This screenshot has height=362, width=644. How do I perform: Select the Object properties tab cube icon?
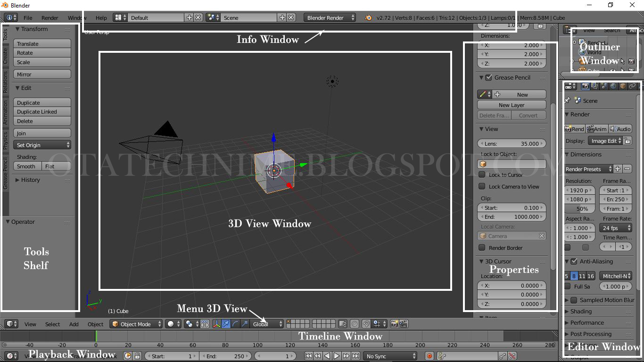[623, 86]
